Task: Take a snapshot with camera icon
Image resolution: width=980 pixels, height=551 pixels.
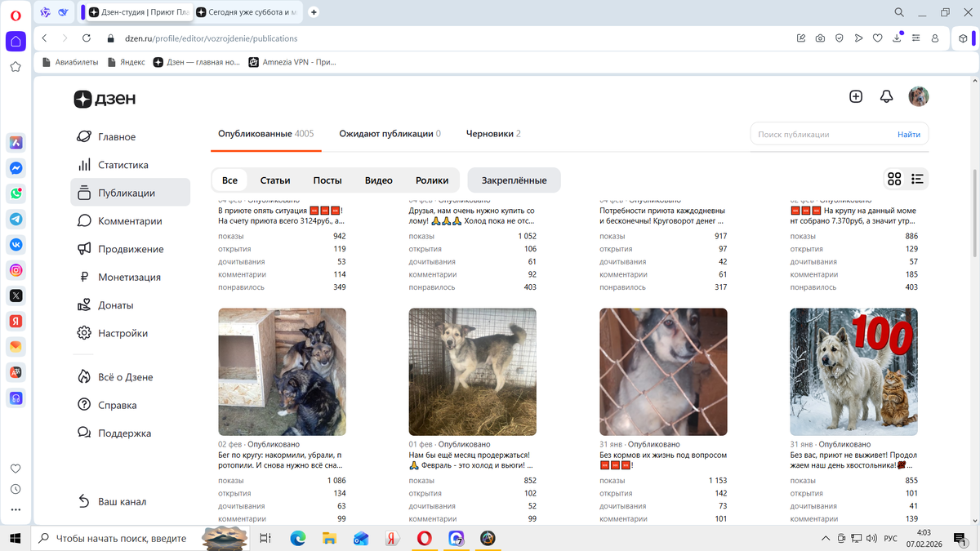Action: coord(820,38)
